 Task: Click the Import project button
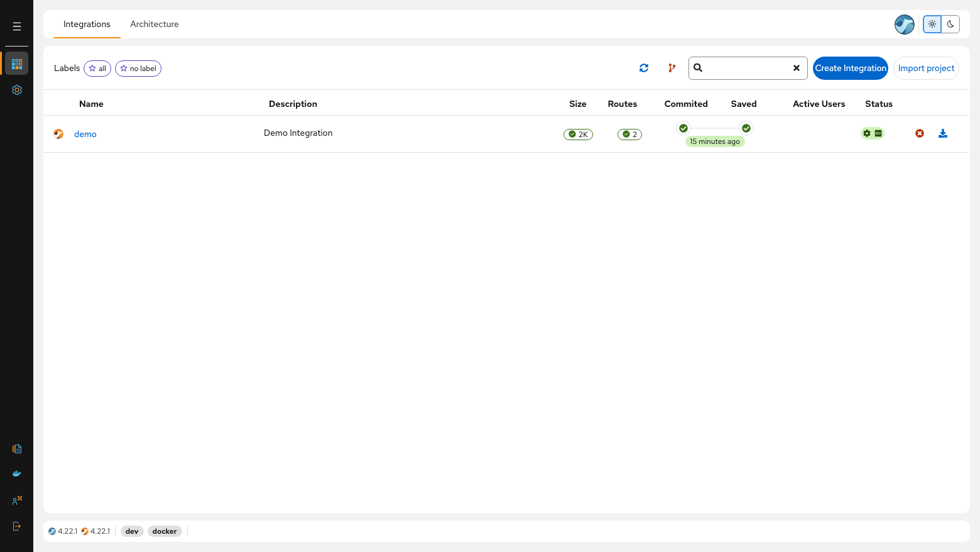pos(926,68)
